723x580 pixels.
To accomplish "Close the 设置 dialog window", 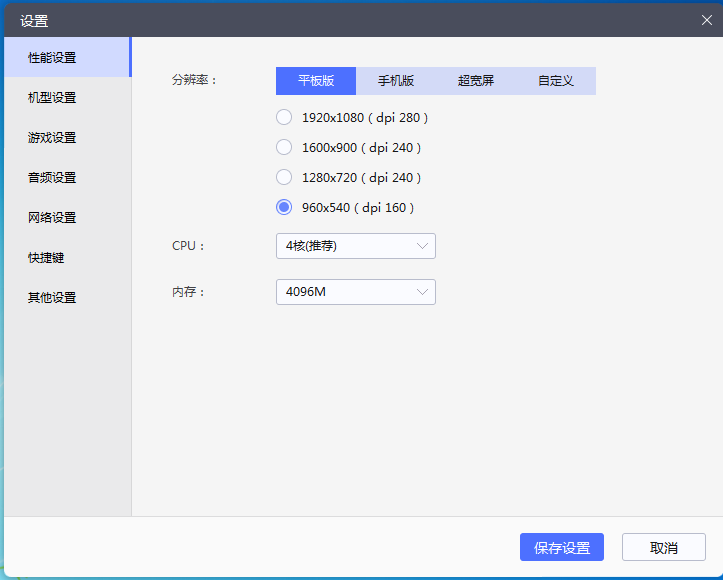I will click(x=707, y=20).
